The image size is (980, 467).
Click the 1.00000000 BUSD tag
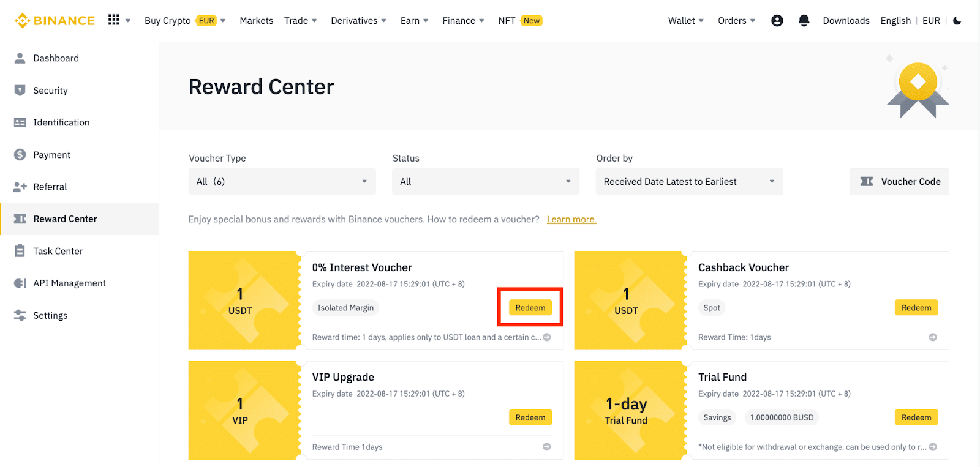[x=782, y=417]
